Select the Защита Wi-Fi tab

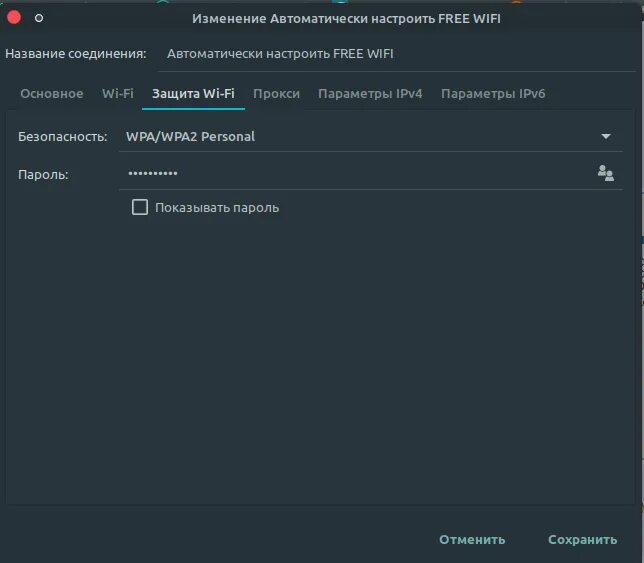193,94
